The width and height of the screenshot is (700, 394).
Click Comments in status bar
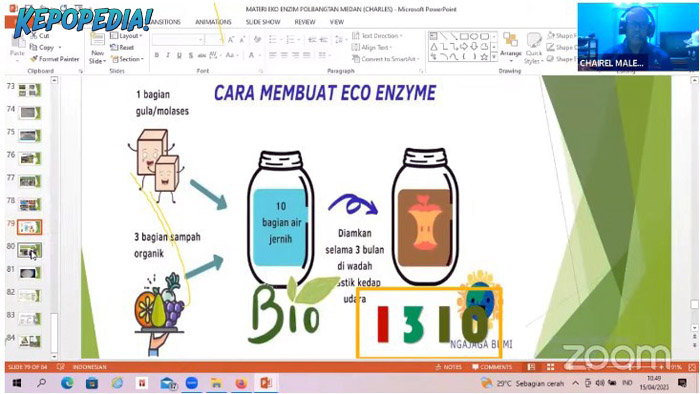pos(492,367)
